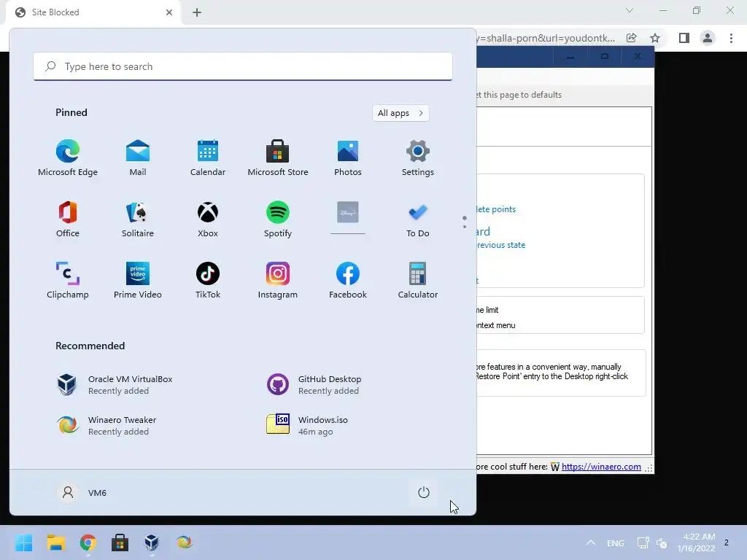Go to next pinned apps page dots
The image size is (747, 560).
(x=465, y=222)
